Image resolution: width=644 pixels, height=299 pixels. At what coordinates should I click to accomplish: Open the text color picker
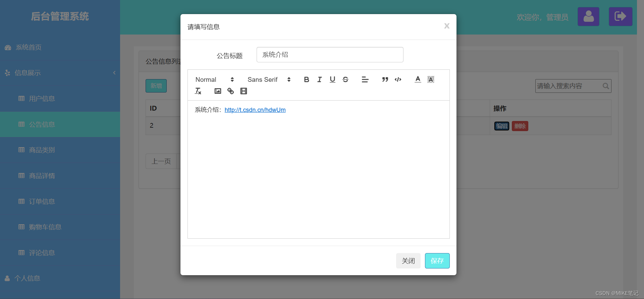tap(418, 79)
